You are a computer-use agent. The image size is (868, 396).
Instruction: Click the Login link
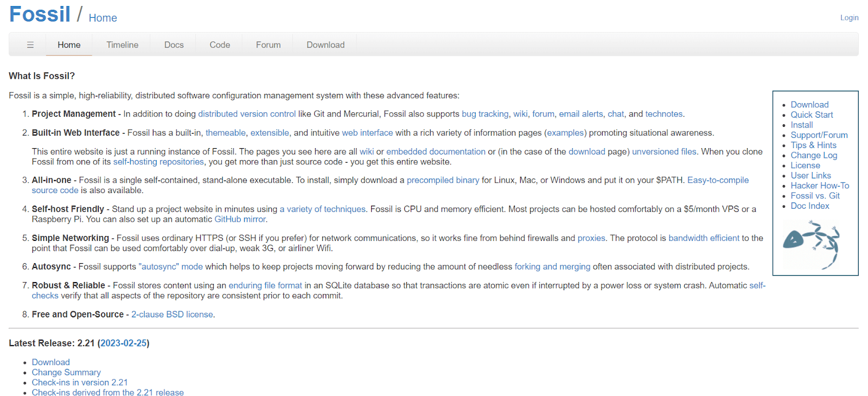850,18
